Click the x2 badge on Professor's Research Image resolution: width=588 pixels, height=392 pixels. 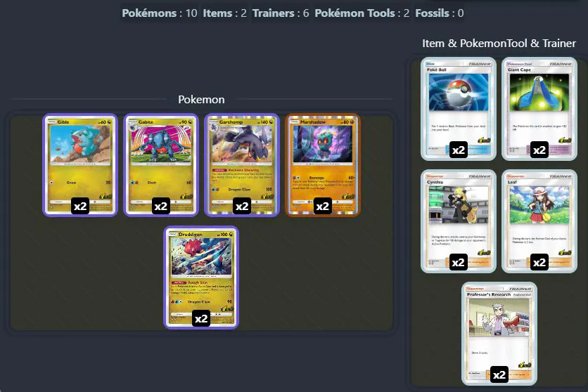coord(499,374)
